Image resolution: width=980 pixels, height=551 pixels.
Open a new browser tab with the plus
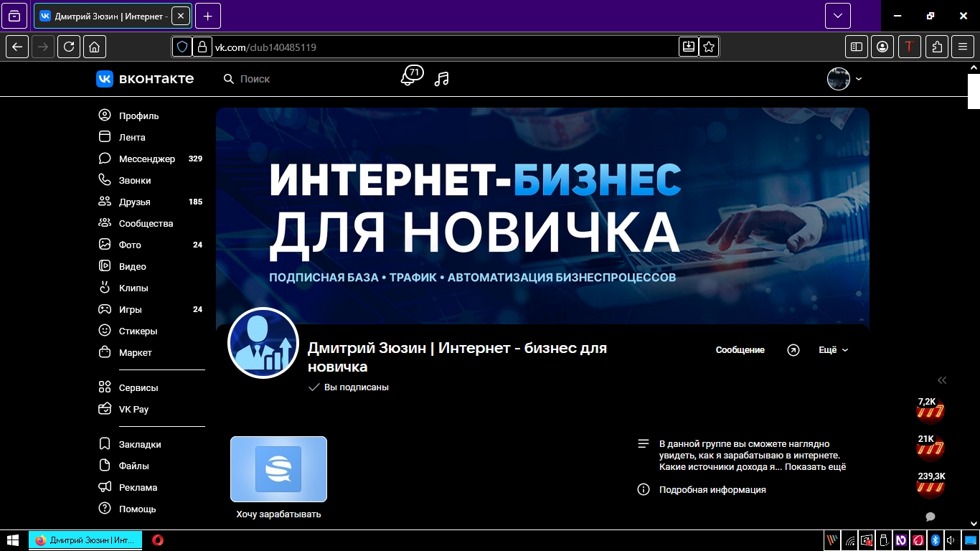(x=207, y=15)
